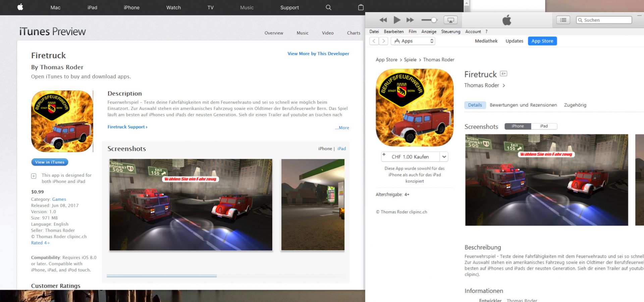Expand the arrow next to CHF 1.00 Kaufen
This screenshot has width=644, height=302.
(x=444, y=157)
